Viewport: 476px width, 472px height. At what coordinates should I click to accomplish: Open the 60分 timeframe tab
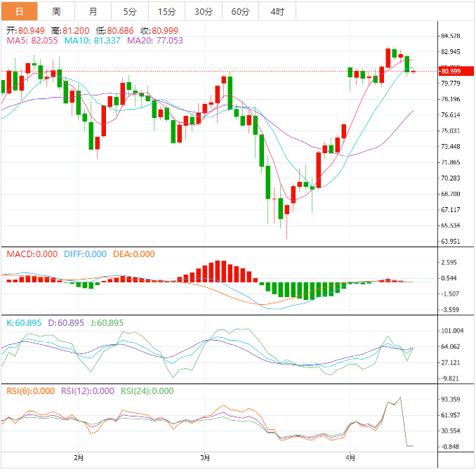(x=240, y=11)
